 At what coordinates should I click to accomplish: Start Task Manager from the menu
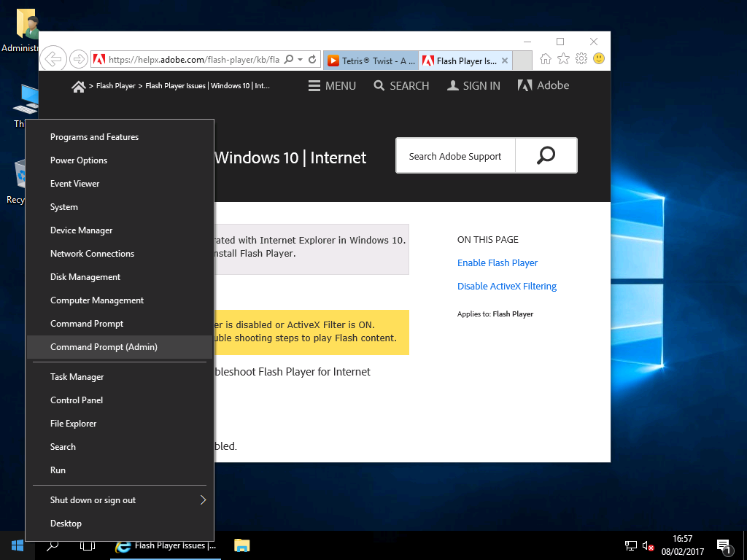point(119,377)
